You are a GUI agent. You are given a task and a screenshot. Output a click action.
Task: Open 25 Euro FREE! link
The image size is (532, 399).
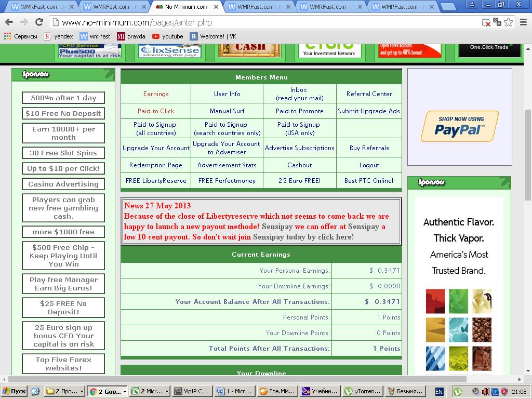pos(300,180)
